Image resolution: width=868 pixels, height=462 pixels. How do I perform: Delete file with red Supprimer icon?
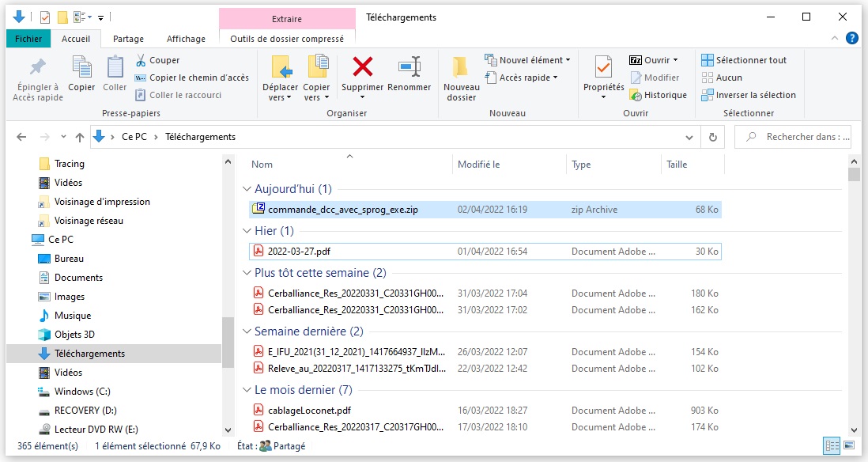[363, 67]
